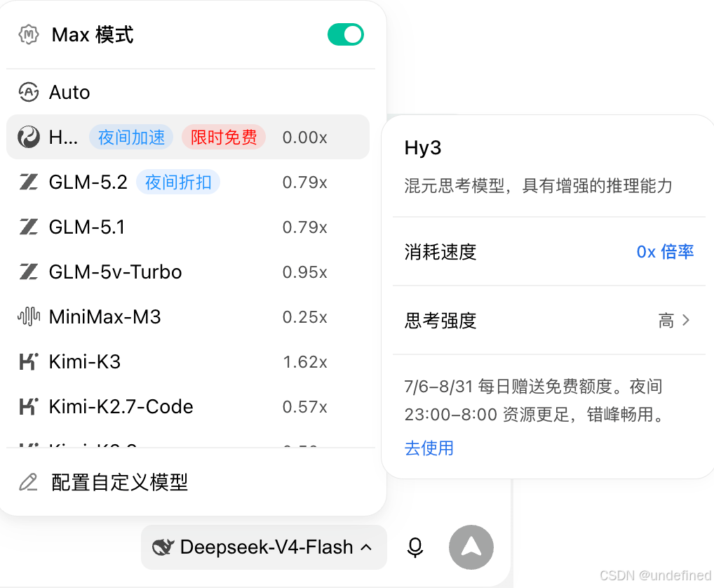The width and height of the screenshot is (714, 588).
Task: Select the Kimi-K3 model
Action: pos(187,361)
